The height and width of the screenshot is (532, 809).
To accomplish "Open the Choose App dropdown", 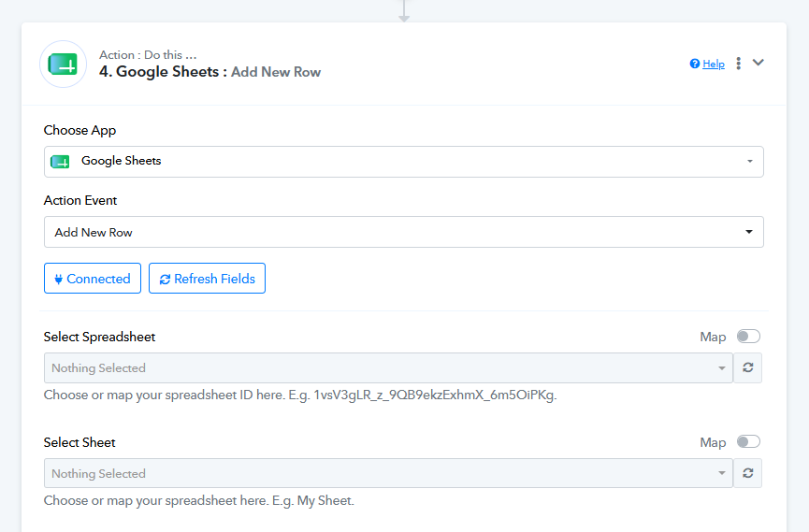I will pyautogui.click(x=403, y=162).
